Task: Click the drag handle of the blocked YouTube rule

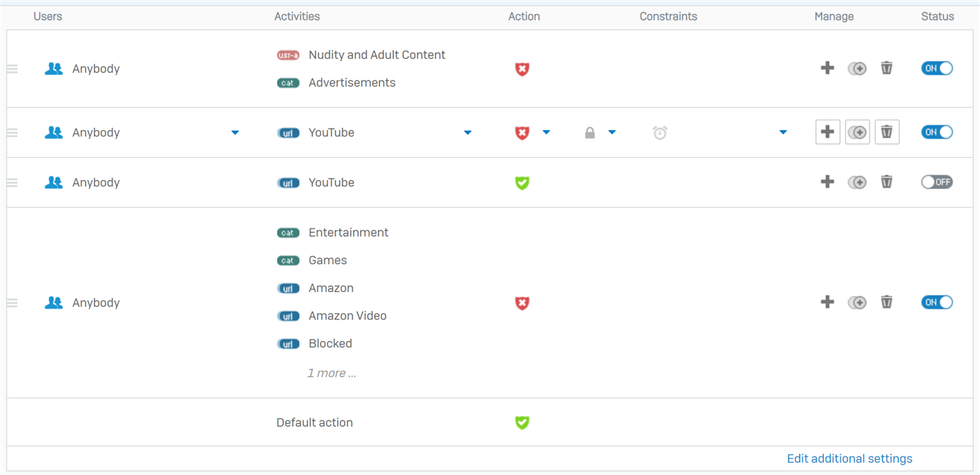Action: (12, 133)
